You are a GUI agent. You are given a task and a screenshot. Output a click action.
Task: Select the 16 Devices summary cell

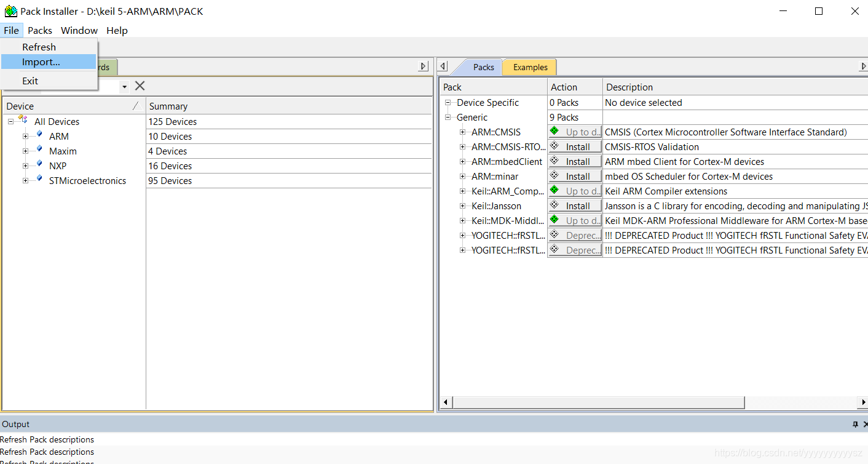click(289, 166)
